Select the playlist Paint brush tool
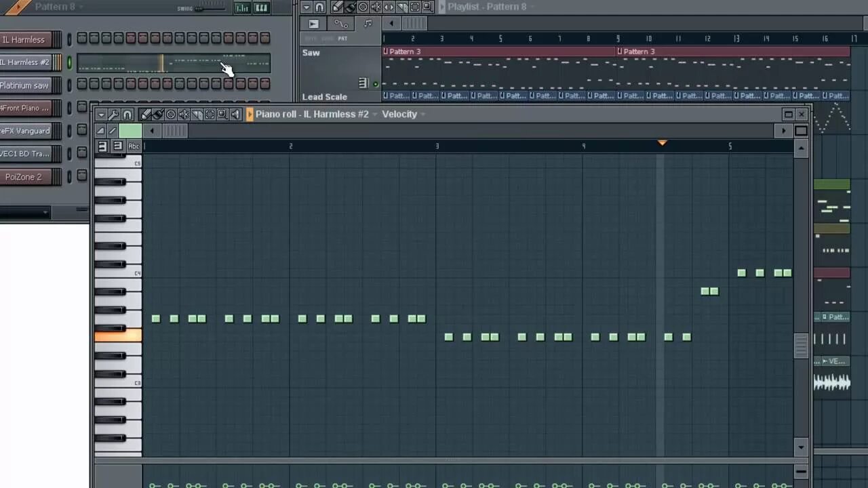Screen dimensions: 868x488 350,7
